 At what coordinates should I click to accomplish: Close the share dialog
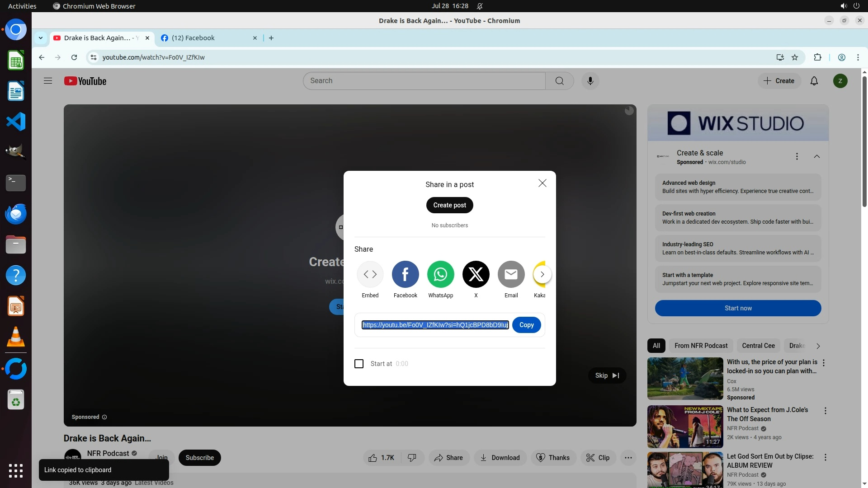[x=542, y=183]
